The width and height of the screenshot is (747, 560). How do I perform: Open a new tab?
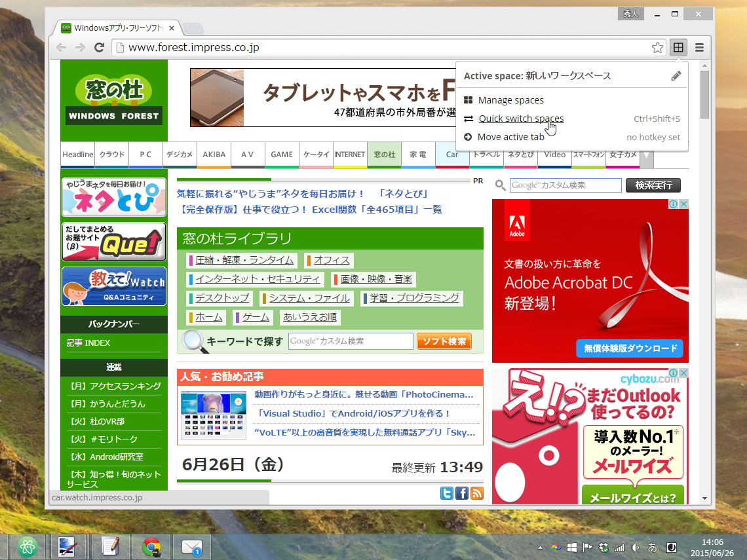pyautogui.click(x=193, y=28)
